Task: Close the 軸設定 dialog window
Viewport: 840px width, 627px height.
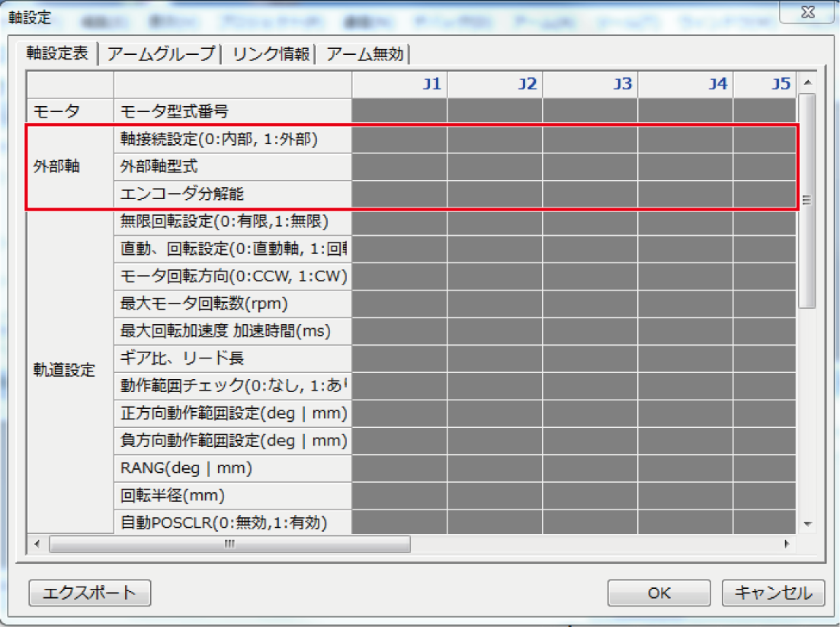Action: pyautogui.click(x=807, y=12)
